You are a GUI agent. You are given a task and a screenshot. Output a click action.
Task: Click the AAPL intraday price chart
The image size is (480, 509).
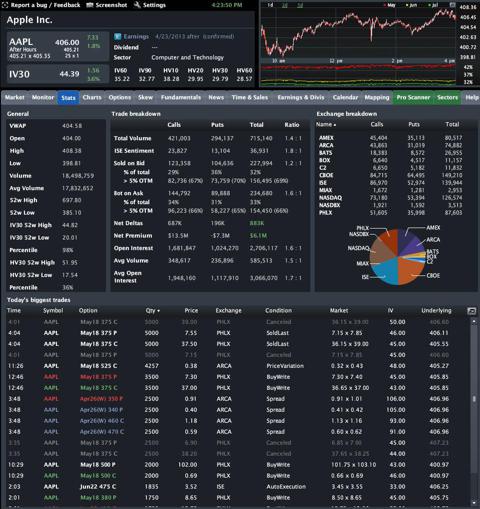(358, 33)
